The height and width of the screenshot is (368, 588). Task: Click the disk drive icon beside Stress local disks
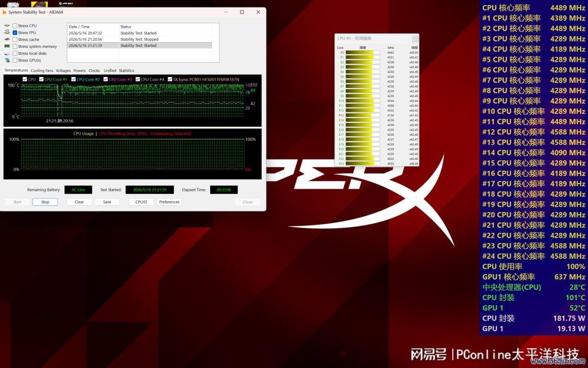pos(7,53)
